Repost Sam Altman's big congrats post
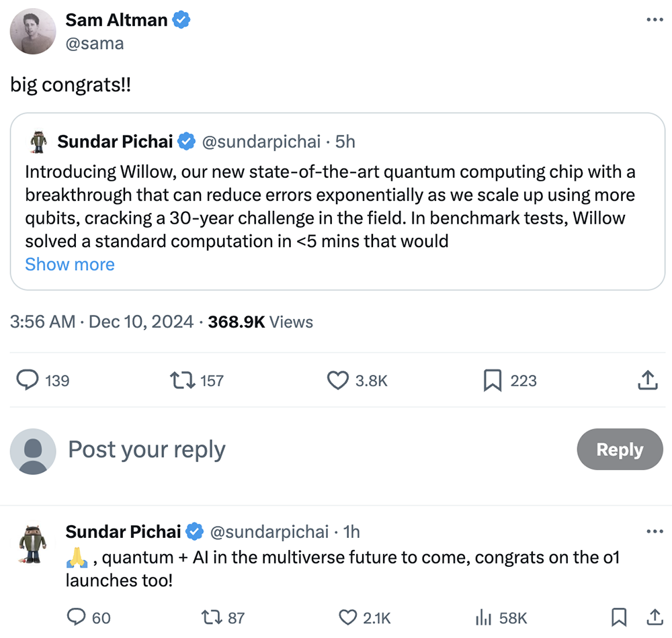Viewport: 672px width, 638px height. tap(183, 381)
